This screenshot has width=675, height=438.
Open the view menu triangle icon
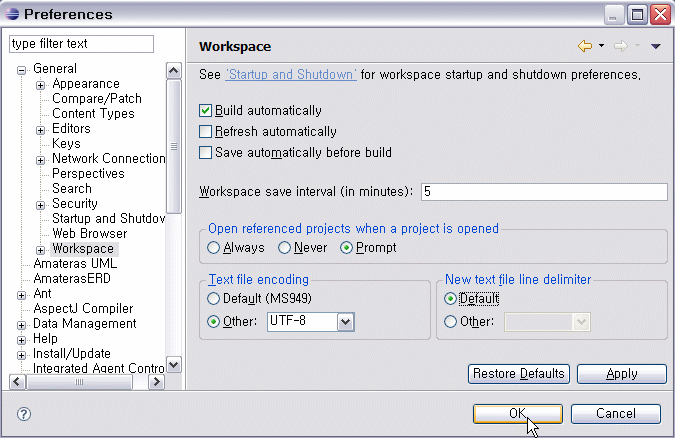655,47
